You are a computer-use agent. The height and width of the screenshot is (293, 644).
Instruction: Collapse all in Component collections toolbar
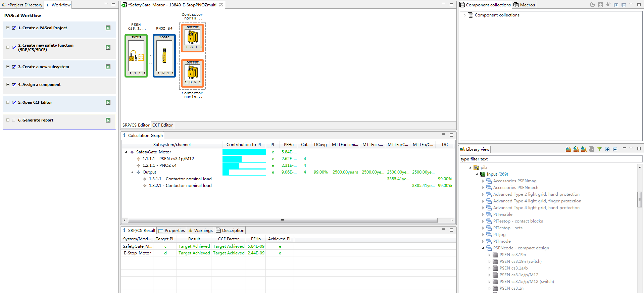624,5
